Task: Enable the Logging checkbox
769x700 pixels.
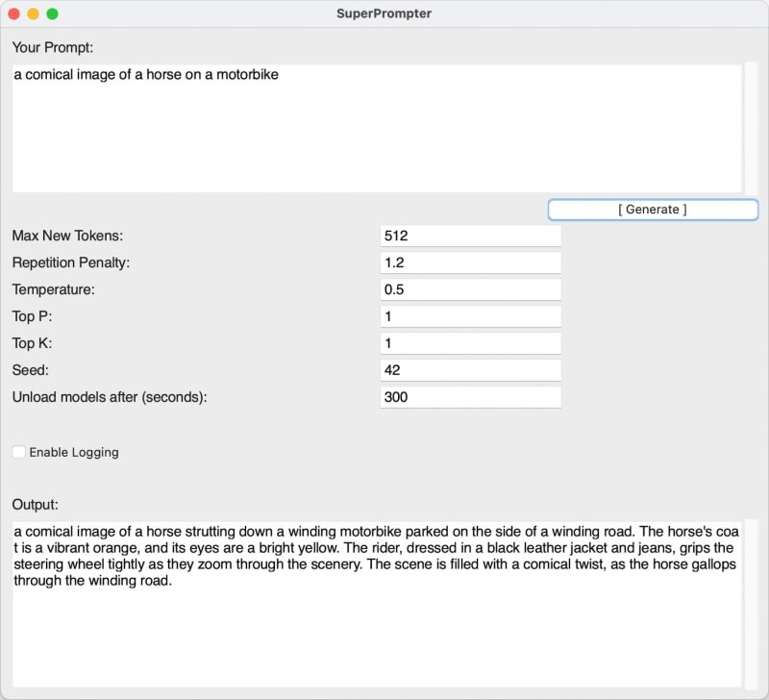Action: coord(19,452)
